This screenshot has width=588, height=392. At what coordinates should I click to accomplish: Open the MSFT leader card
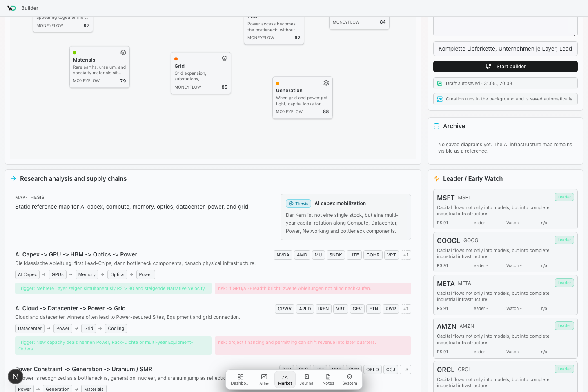[506, 209]
